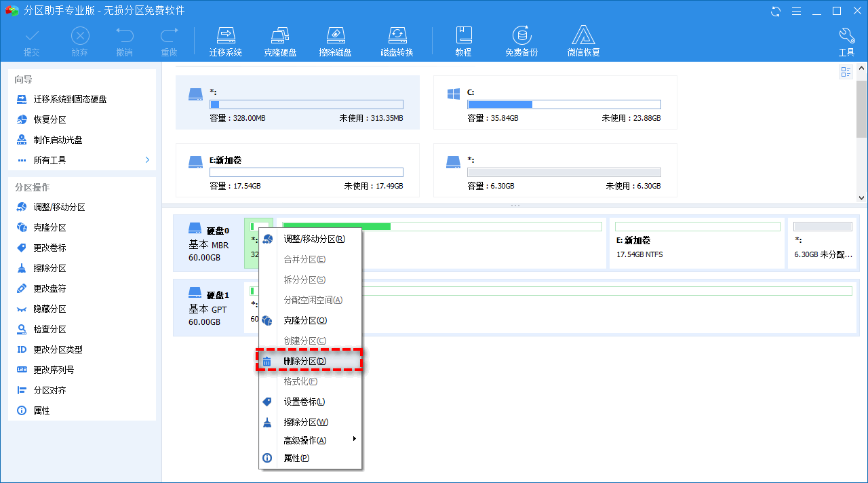Click 更改盘符 in the partition operations panel

50,288
